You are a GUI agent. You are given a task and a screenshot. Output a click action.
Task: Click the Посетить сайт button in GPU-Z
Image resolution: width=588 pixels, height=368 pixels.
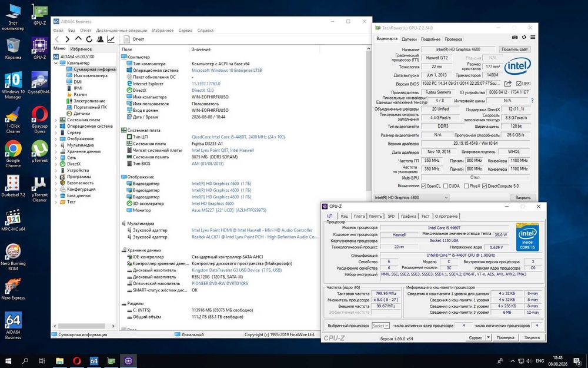tap(514, 49)
